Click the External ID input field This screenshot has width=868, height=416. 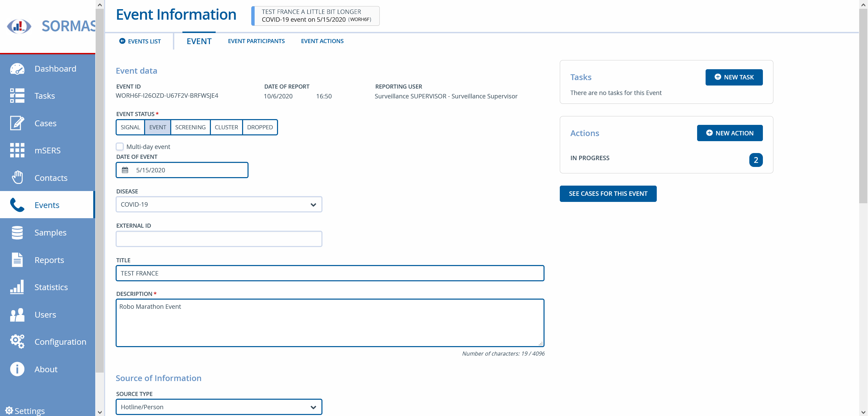[x=219, y=239]
